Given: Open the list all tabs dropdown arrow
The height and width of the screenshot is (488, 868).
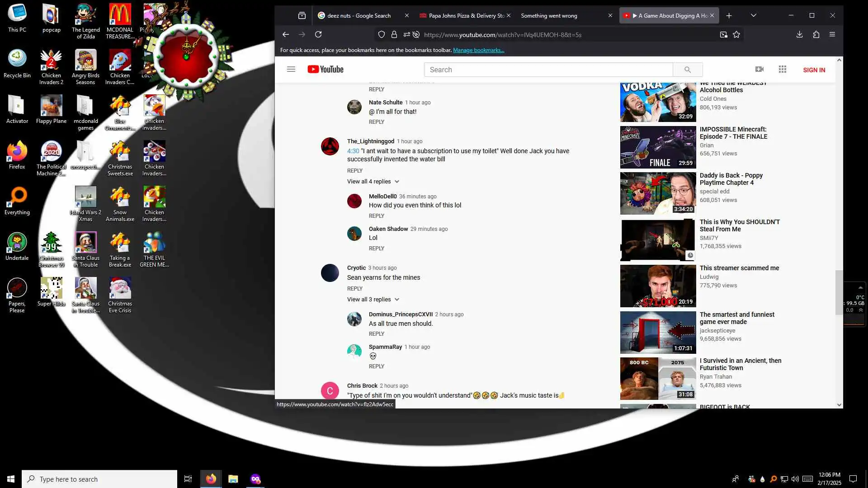Looking at the screenshot, I should coord(753,15).
